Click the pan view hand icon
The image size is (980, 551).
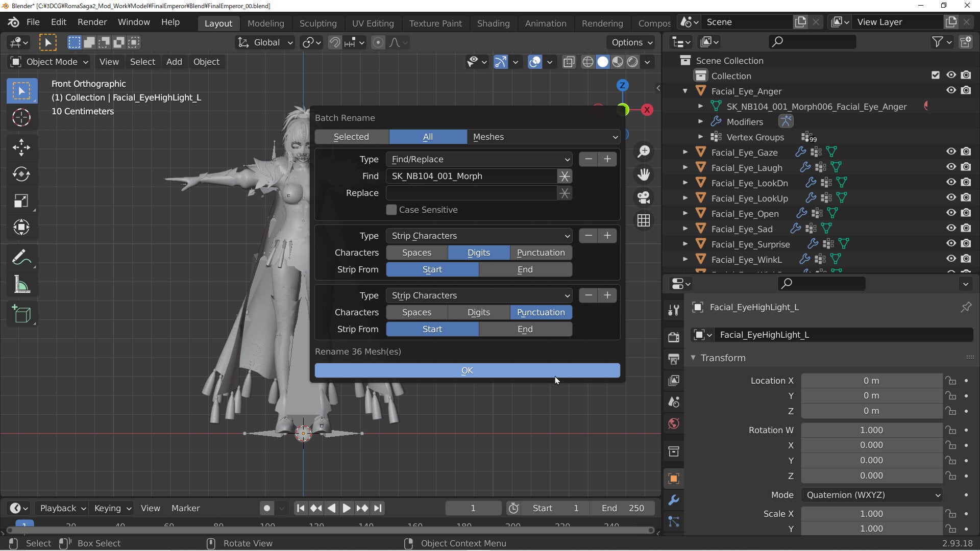644,174
